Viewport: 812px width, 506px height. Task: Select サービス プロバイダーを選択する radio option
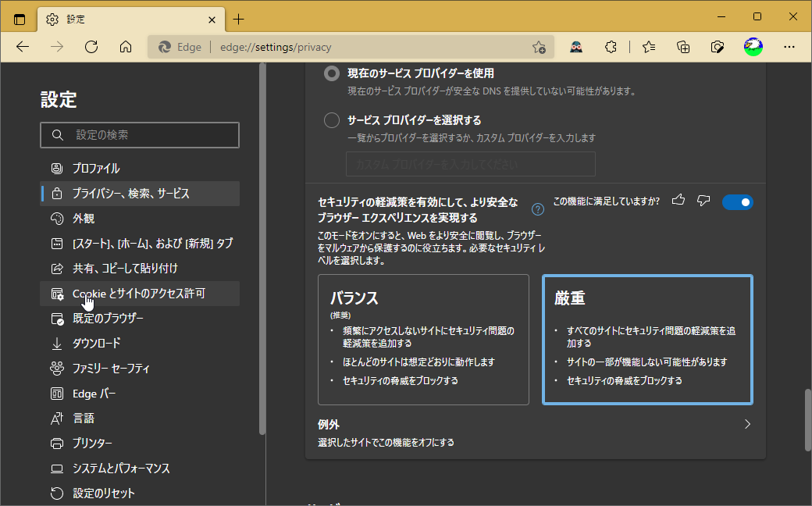331,119
